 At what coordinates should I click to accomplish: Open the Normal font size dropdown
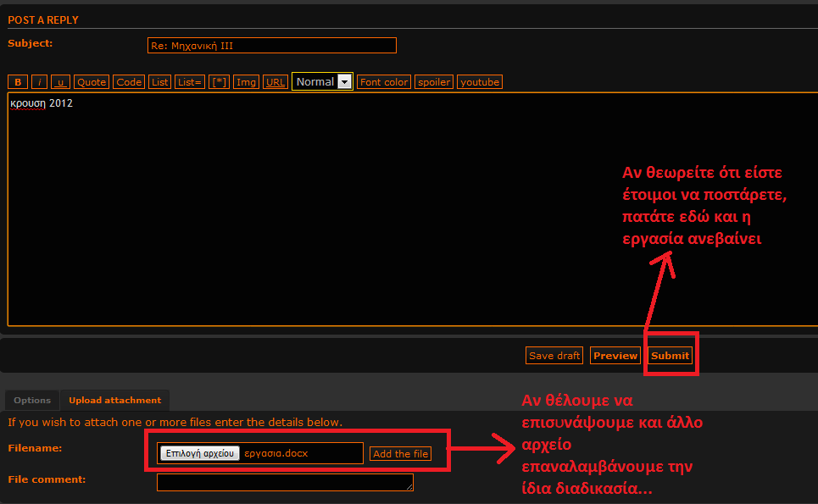pos(322,82)
